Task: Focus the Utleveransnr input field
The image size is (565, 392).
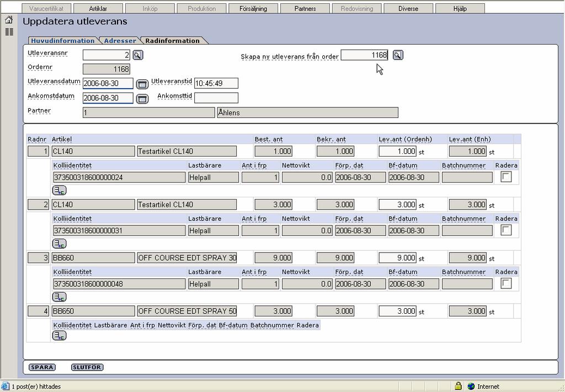Action: [106, 55]
